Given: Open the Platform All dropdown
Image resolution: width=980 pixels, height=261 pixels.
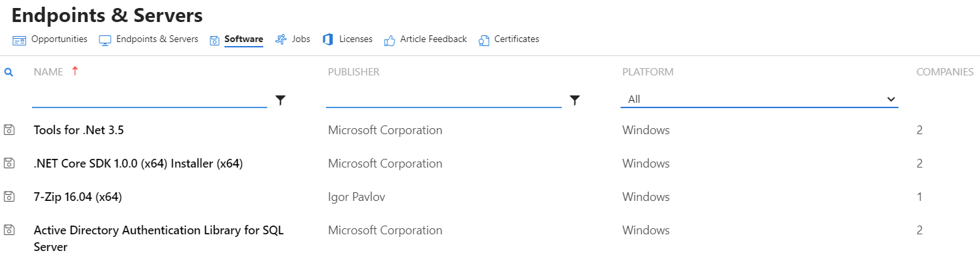Looking at the screenshot, I should [x=760, y=99].
